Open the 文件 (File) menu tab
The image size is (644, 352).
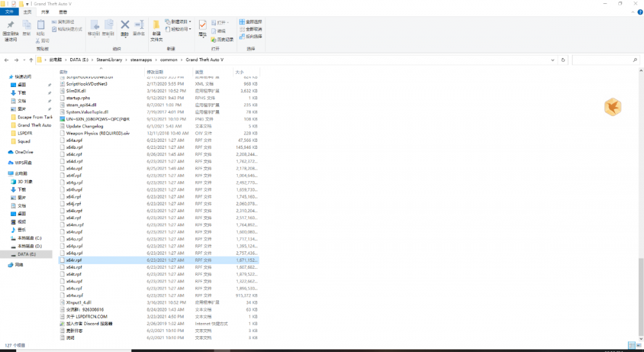click(9, 12)
